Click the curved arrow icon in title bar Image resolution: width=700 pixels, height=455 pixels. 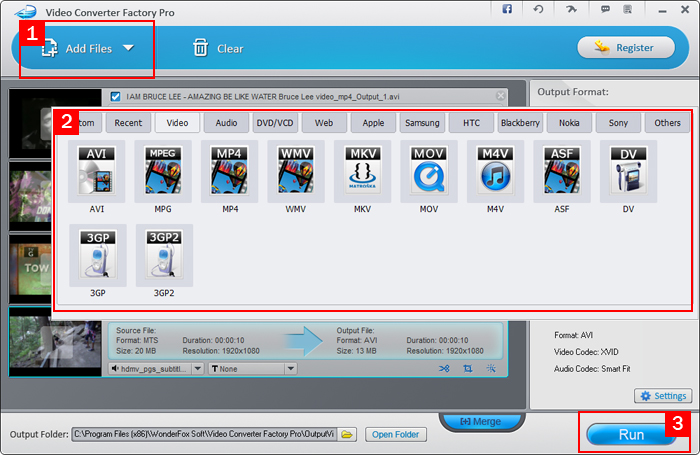[x=571, y=9]
